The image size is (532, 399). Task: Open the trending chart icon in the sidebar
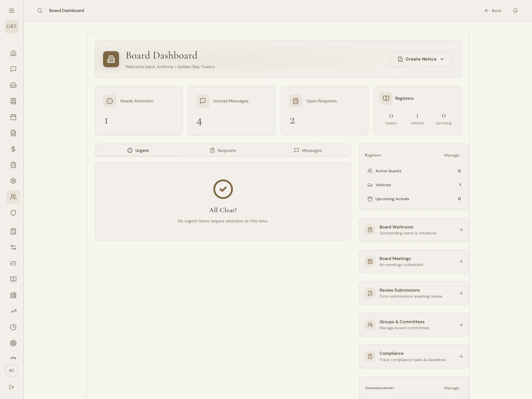point(13,311)
